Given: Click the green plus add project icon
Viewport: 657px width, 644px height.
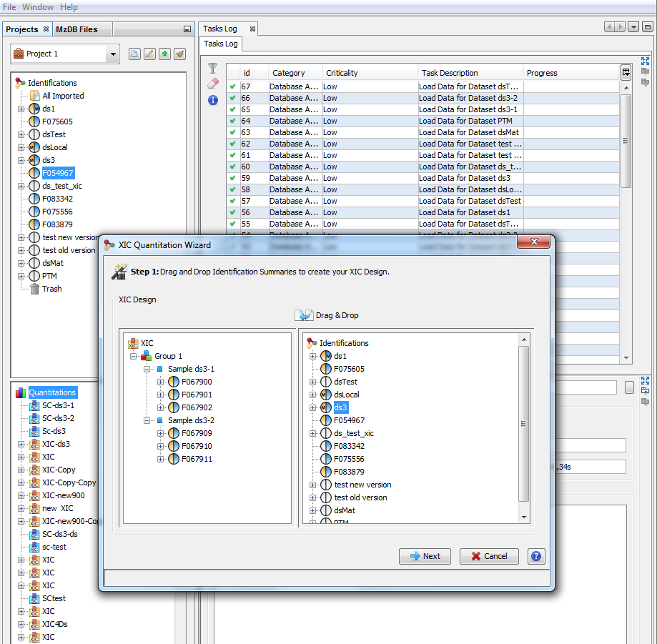Looking at the screenshot, I should tap(164, 54).
